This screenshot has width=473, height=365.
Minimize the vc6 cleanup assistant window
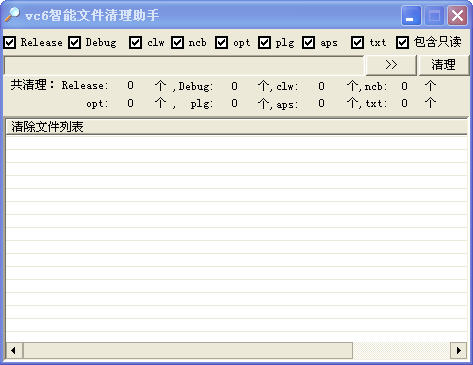411,15
